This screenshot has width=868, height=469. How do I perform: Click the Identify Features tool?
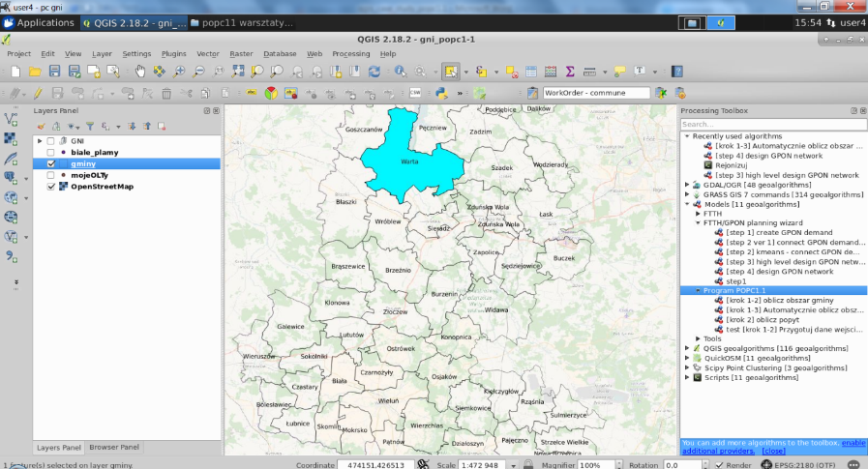[x=399, y=72]
